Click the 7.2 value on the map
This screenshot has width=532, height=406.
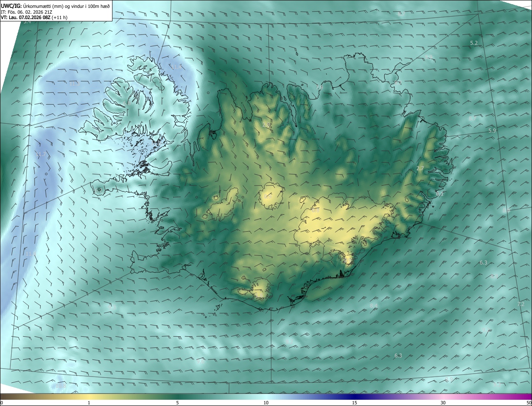[521, 304]
